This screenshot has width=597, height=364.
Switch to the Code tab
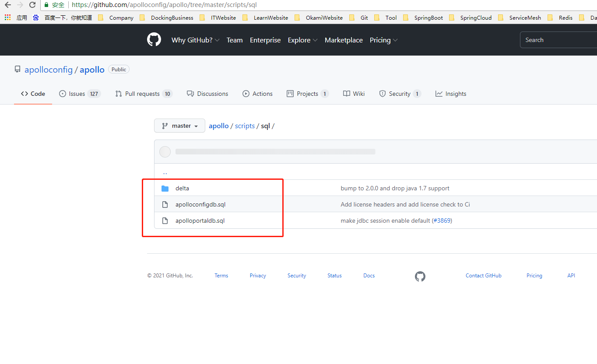[33, 94]
